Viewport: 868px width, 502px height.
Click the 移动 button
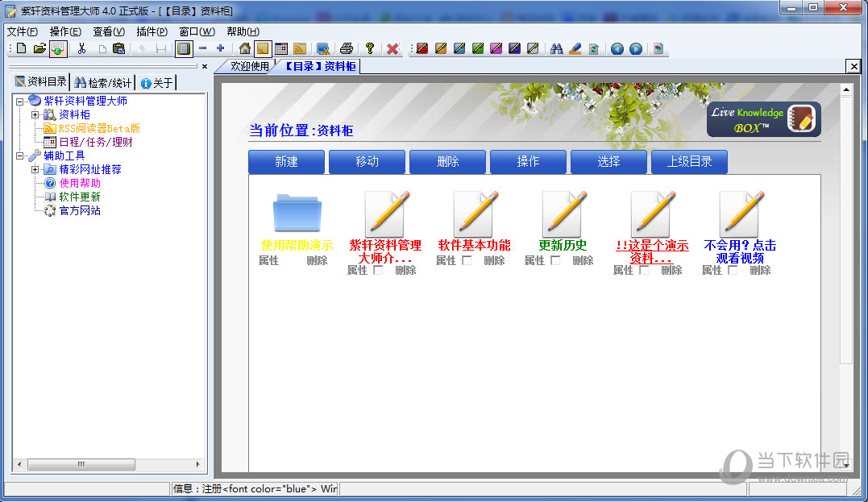tap(367, 162)
